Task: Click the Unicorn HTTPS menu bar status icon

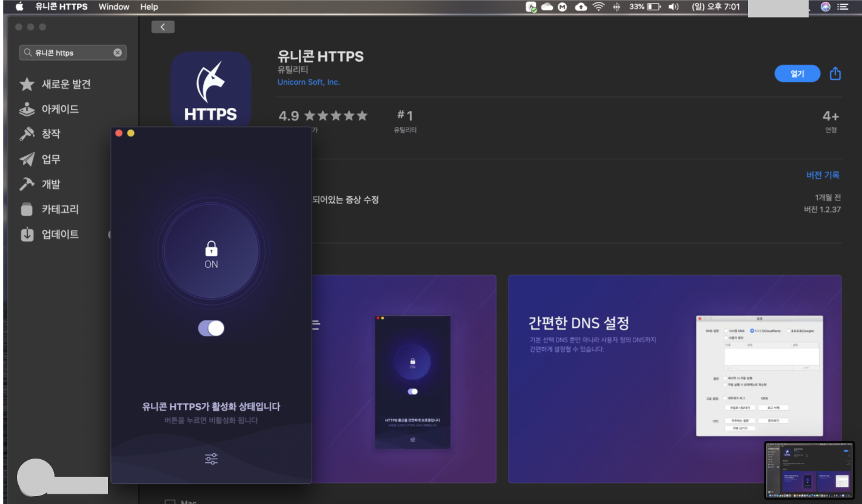Action: (x=532, y=7)
